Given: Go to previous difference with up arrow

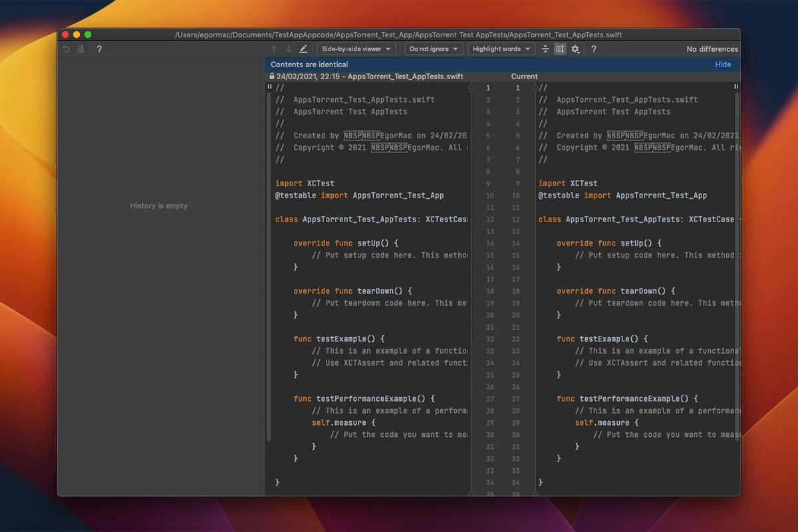Looking at the screenshot, I should 273,49.
